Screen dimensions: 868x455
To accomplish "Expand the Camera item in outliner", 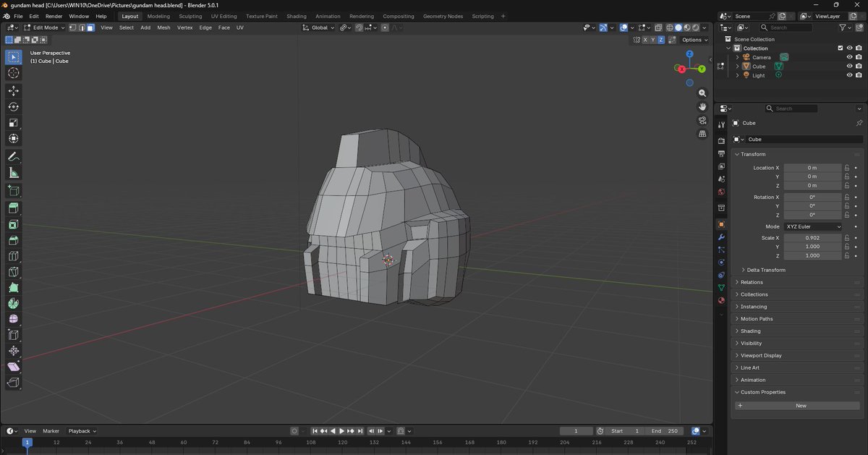I will pos(737,57).
